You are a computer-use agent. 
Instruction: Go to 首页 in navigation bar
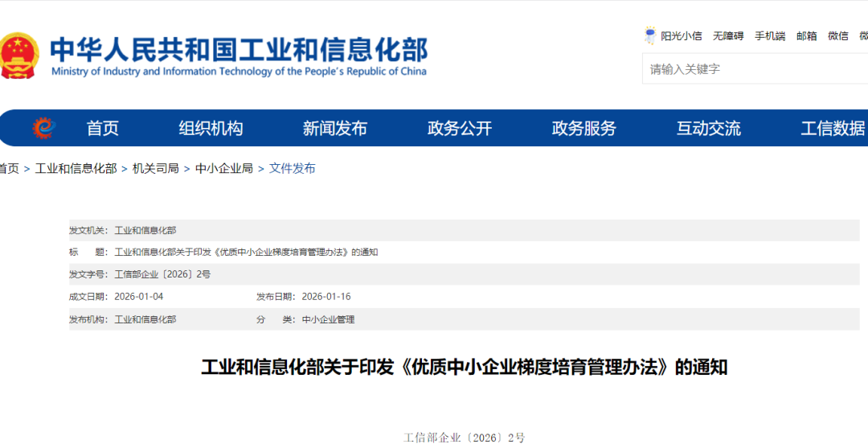point(103,129)
